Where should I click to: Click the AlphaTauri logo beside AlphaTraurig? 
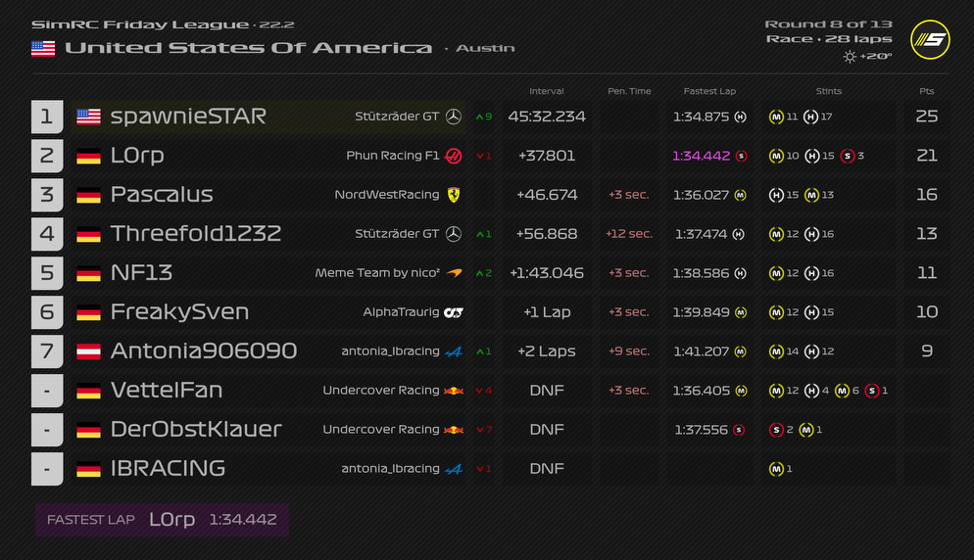tap(453, 312)
